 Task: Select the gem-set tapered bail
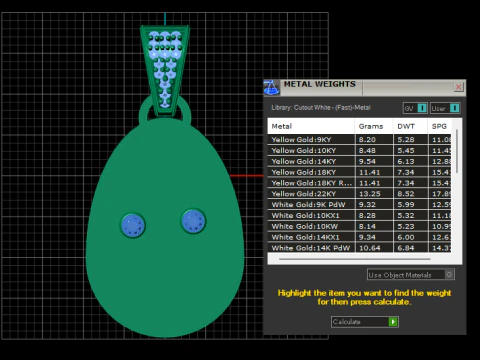tap(165, 71)
